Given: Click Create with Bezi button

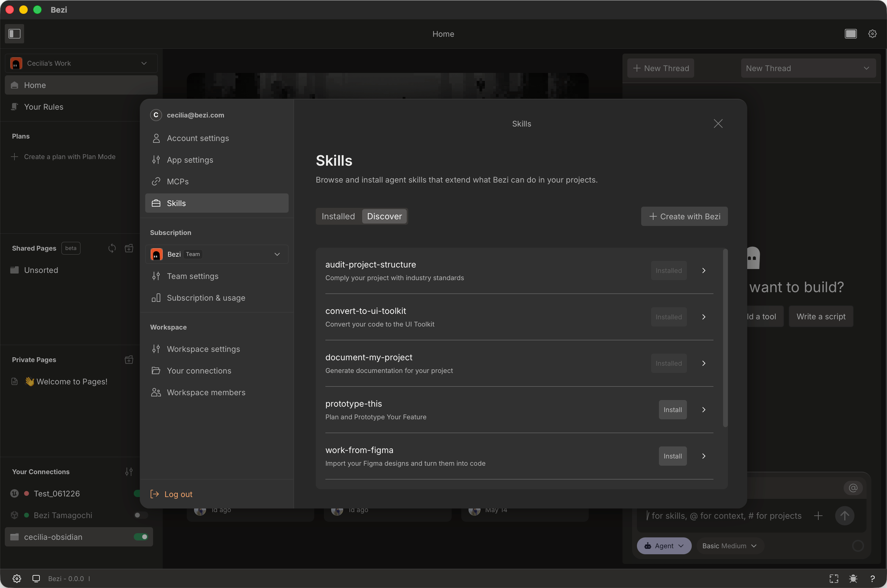Looking at the screenshot, I should point(684,216).
